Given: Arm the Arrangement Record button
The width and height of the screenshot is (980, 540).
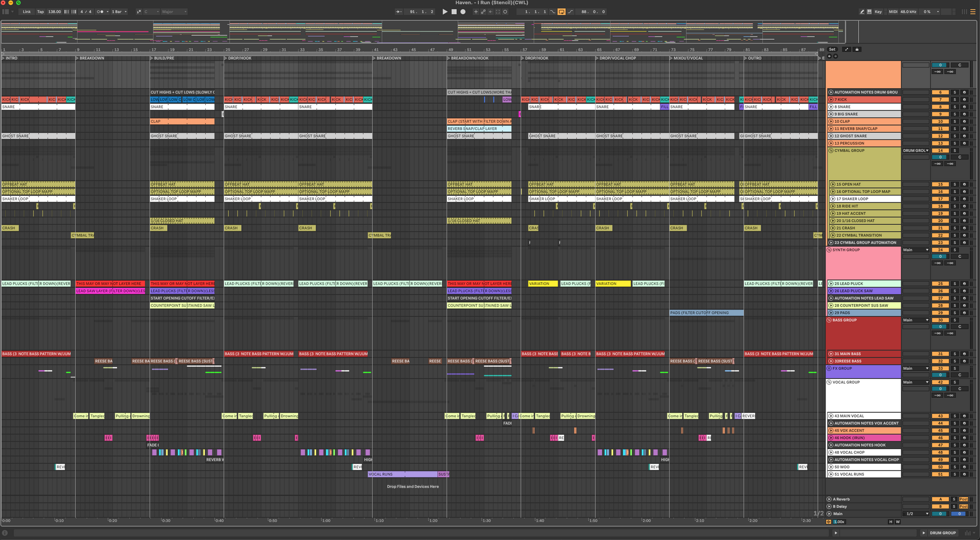Looking at the screenshot, I should click(x=463, y=11).
